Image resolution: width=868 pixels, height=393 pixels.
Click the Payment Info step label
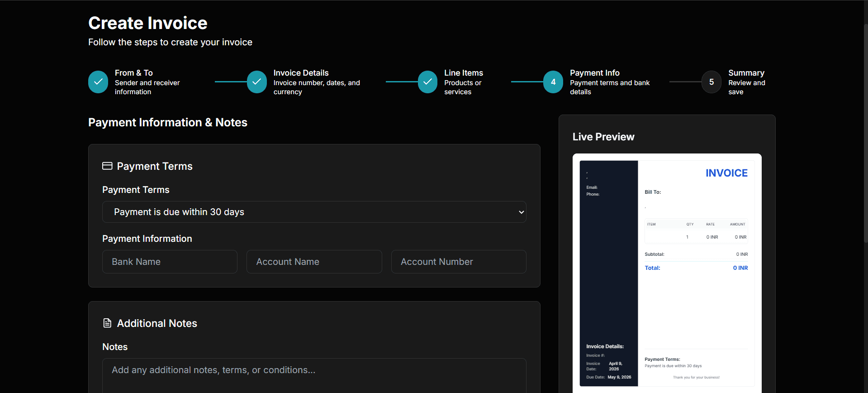tap(594, 73)
